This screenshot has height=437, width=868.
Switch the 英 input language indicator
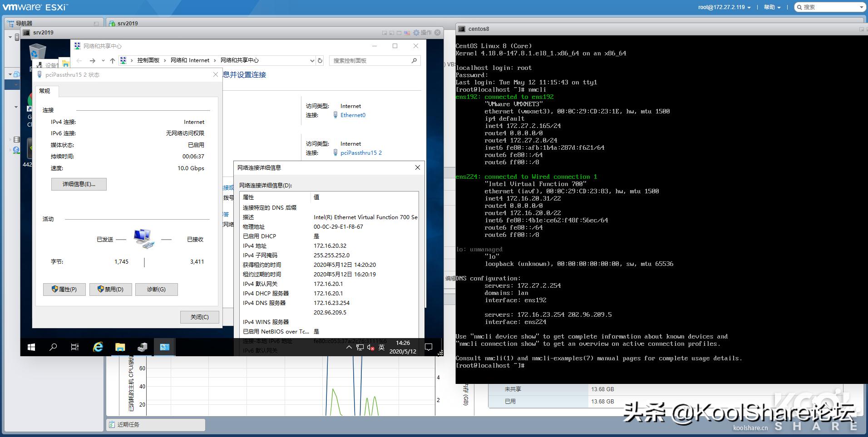pyautogui.click(x=382, y=347)
